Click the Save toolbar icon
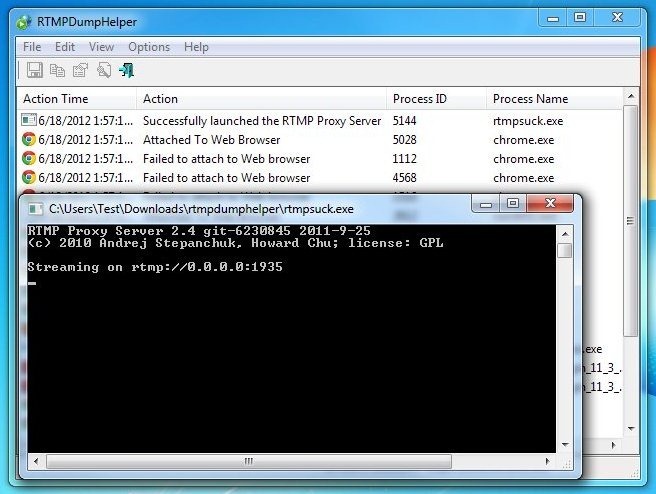Image resolution: width=656 pixels, height=494 pixels. click(x=35, y=70)
